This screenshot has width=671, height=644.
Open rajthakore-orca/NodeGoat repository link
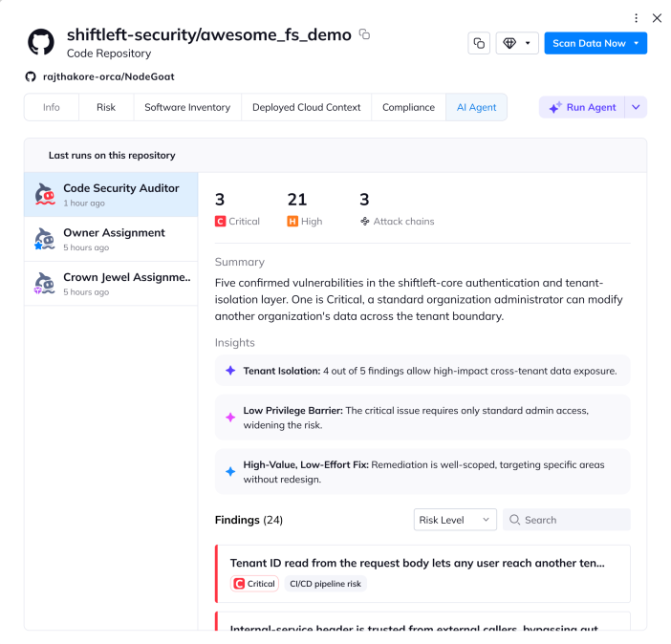pos(109,76)
